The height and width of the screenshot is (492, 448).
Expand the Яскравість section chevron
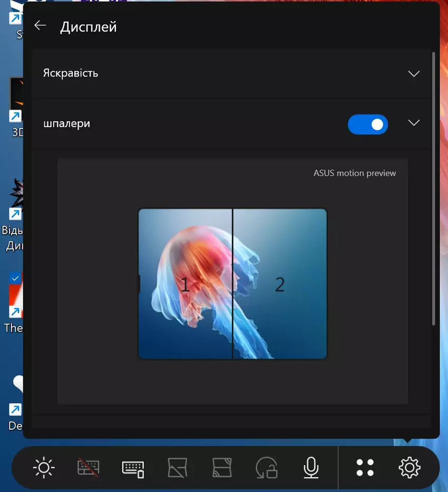(x=414, y=74)
